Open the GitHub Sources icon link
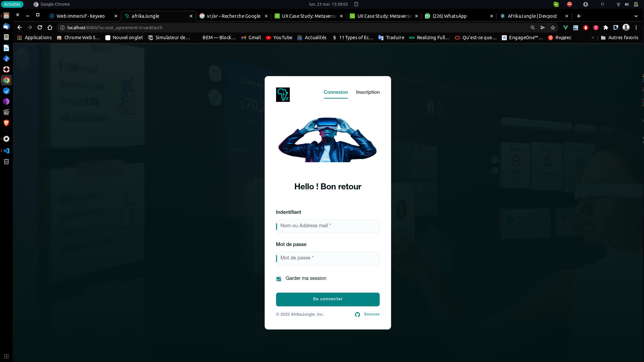The width and height of the screenshot is (644, 362). click(x=357, y=314)
